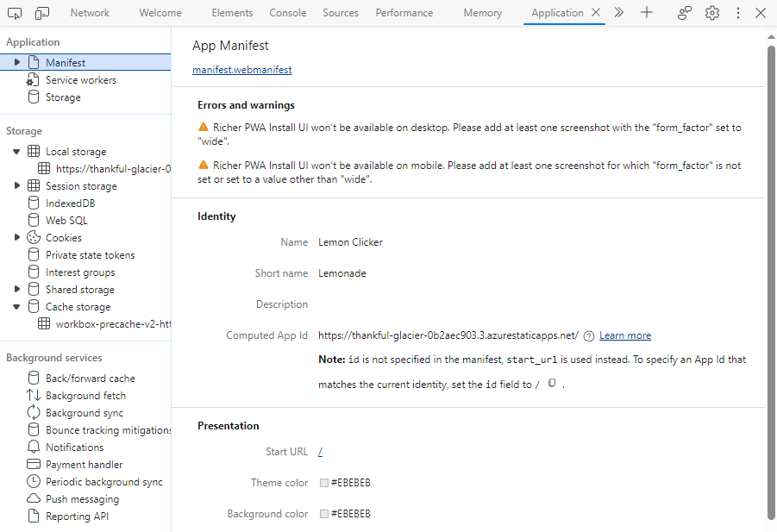Click the manifest pane vertical scrollbar
This screenshot has width=777, height=532.
771,283
